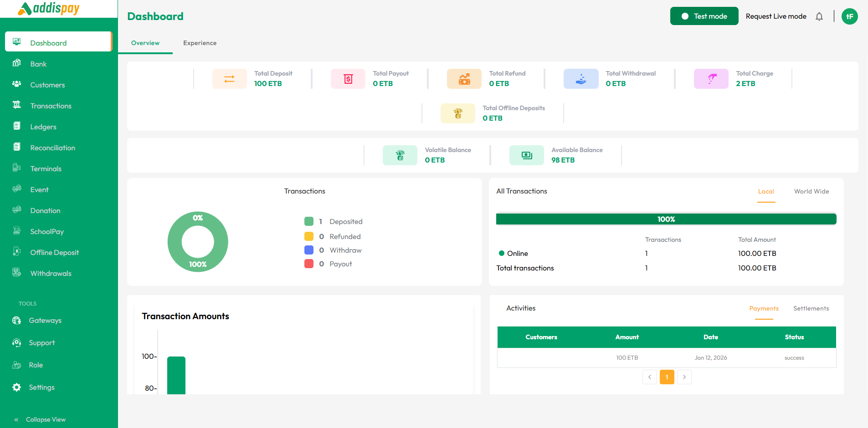Open the user profile avatar
Viewport: 868px width, 428px height.
pos(850,16)
